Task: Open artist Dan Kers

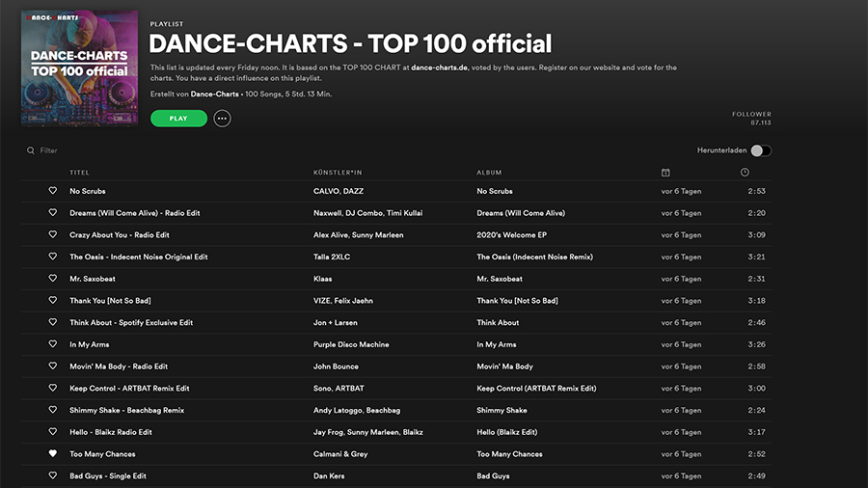Action: pyautogui.click(x=329, y=475)
